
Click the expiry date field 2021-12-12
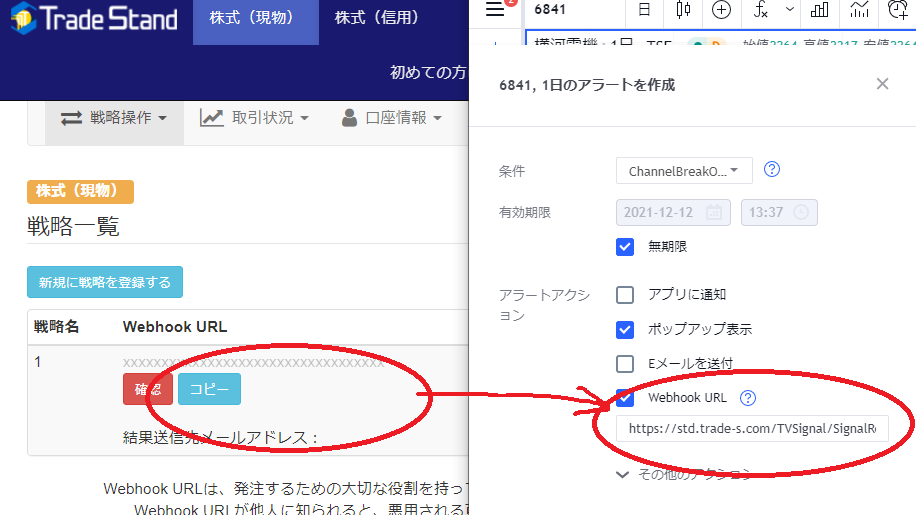click(x=673, y=212)
